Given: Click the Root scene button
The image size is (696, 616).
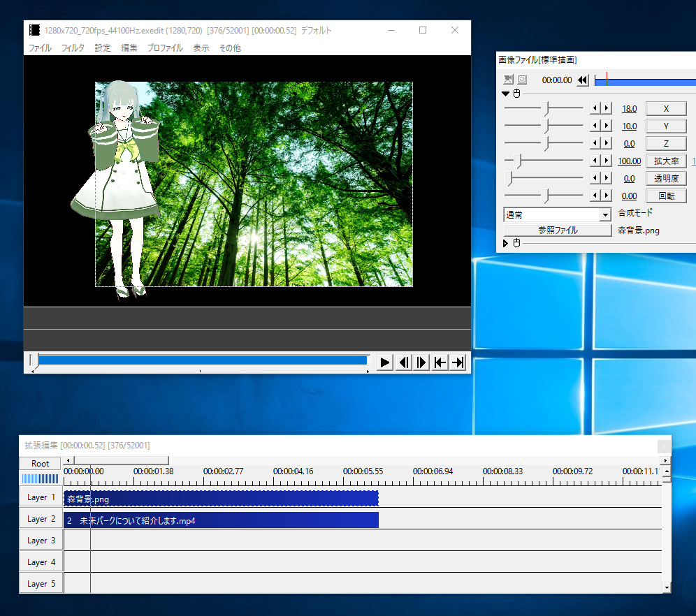Looking at the screenshot, I should [x=40, y=464].
